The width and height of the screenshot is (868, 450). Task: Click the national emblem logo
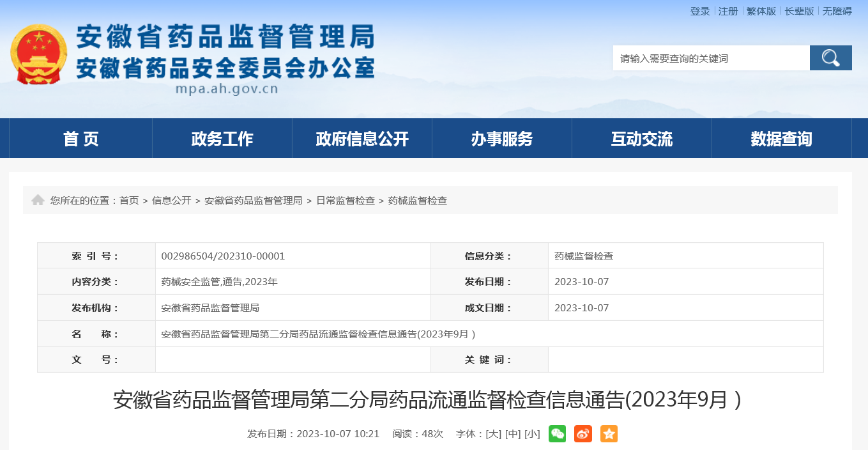pyautogui.click(x=38, y=54)
